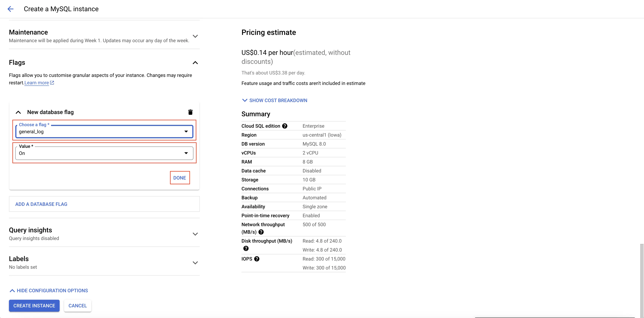Collapse the Flags section
644x318 pixels.
(195, 63)
